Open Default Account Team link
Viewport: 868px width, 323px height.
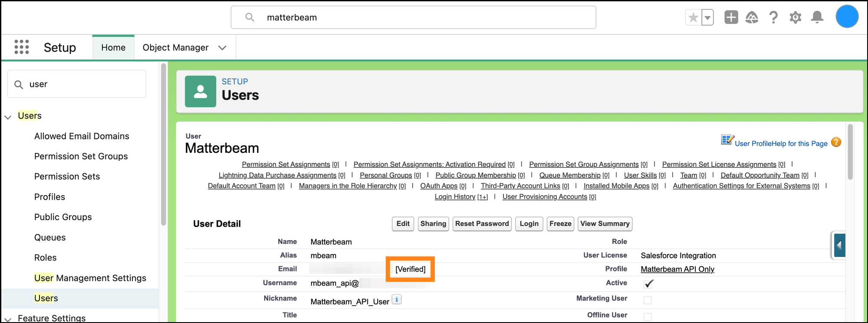(242, 186)
